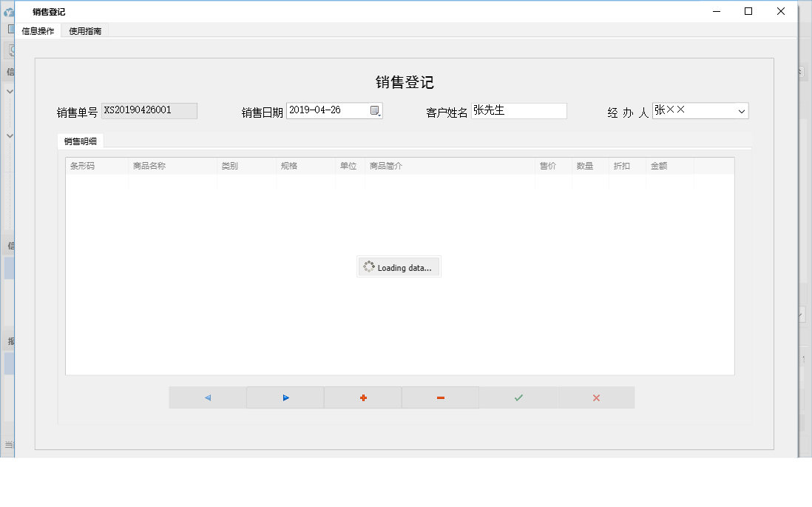Delete a detail row with the minus icon
The width and height of the screenshot is (812, 507).
click(x=440, y=397)
